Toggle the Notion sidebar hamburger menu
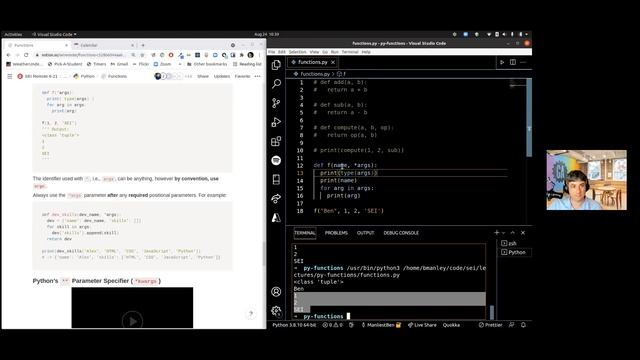640x360 pixels. (9, 76)
